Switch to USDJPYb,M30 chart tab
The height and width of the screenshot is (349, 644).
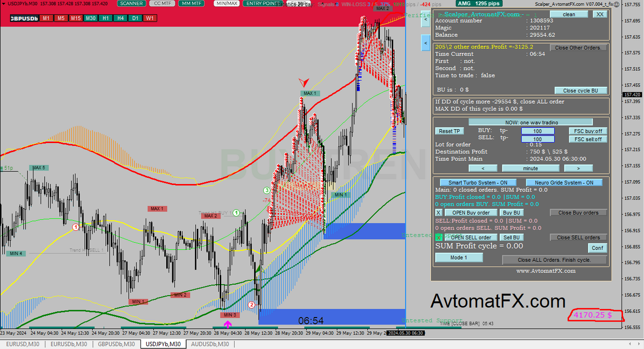pyautogui.click(x=163, y=344)
